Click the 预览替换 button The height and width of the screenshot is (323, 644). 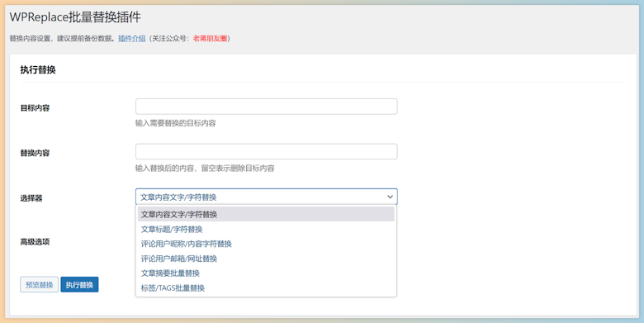(x=39, y=285)
